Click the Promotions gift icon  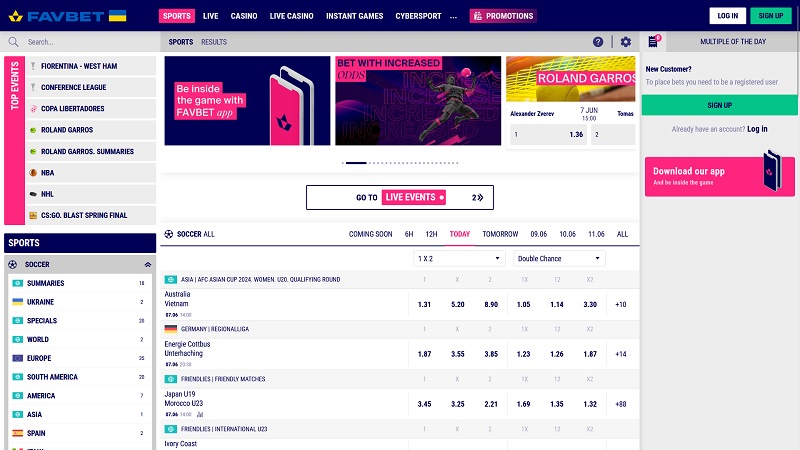click(478, 16)
